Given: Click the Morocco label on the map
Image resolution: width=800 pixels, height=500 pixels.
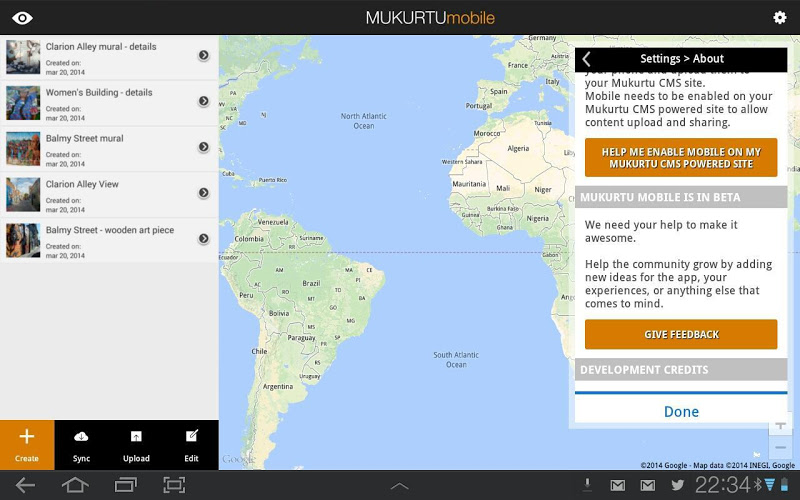Looking at the screenshot, I should 487,134.
